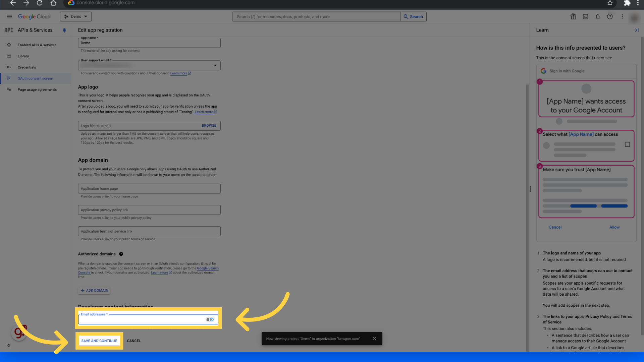Screen dimensions: 644x362
Task: Click Cancel in the consent preview
Action: pyautogui.click(x=555, y=227)
